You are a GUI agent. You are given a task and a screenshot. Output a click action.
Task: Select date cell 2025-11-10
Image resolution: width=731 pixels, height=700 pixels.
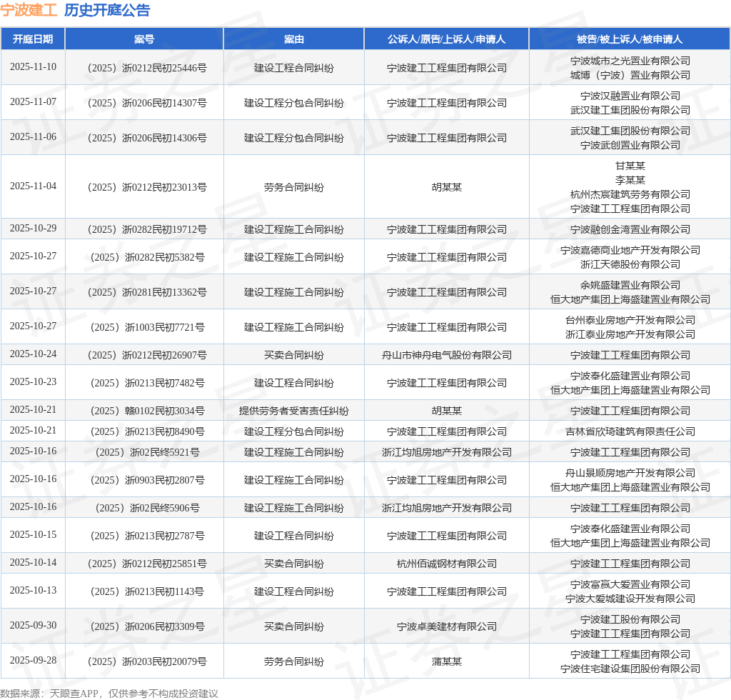[x=33, y=66]
